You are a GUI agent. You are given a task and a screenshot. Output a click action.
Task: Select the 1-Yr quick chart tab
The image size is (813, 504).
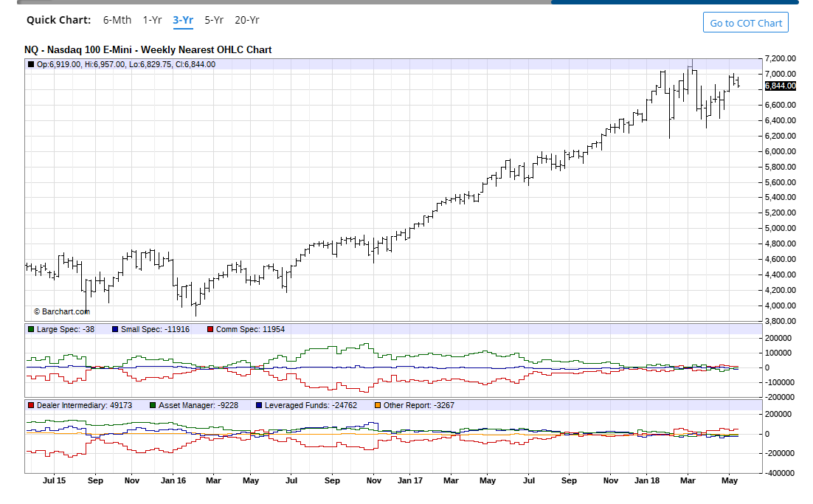tap(152, 20)
